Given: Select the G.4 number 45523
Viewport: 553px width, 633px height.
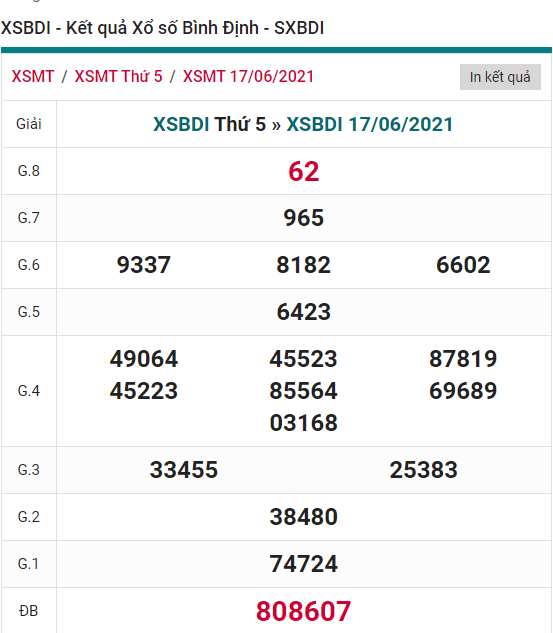Looking at the screenshot, I should (304, 358).
